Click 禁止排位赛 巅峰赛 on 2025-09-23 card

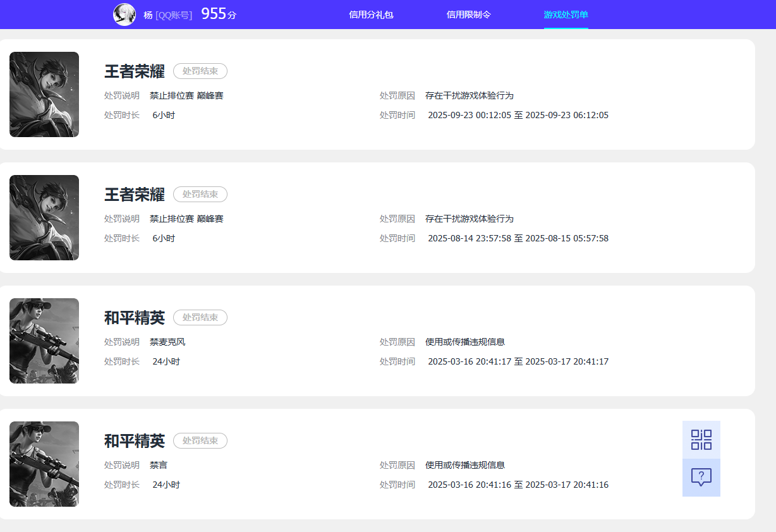click(186, 95)
